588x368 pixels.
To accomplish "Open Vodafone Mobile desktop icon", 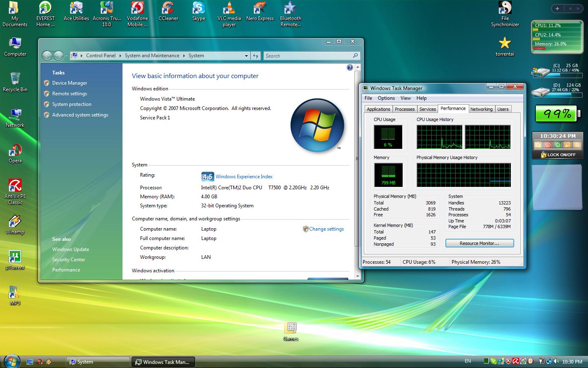I will (x=138, y=14).
